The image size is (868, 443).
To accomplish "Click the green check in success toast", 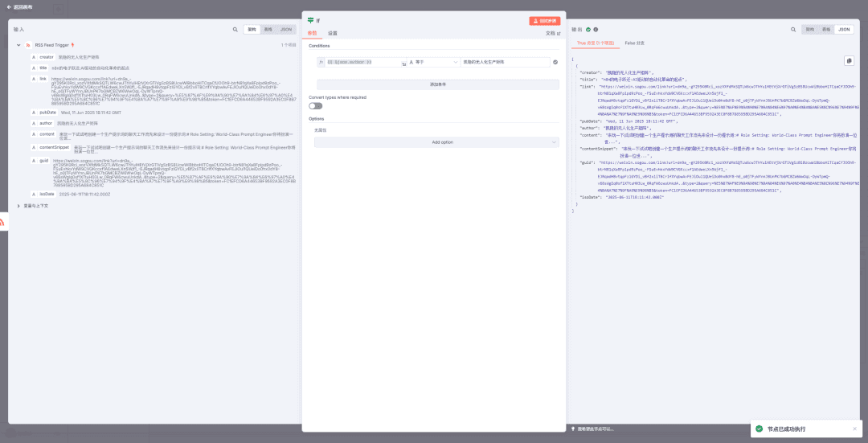I will click(x=759, y=429).
